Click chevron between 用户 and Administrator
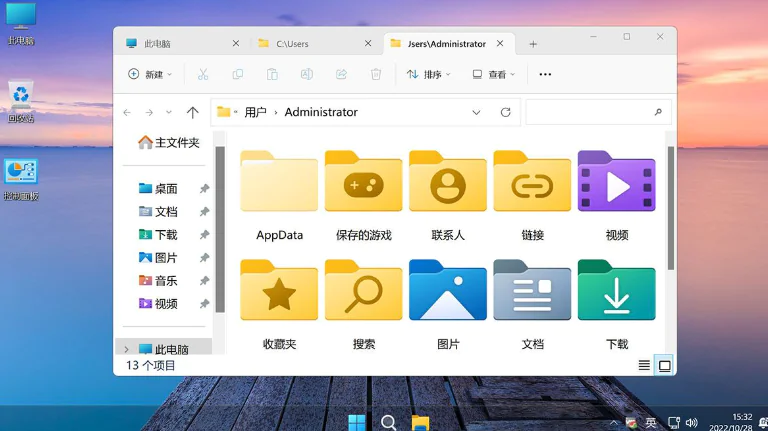This screenshot has height=431, width=768. (276, 113)
